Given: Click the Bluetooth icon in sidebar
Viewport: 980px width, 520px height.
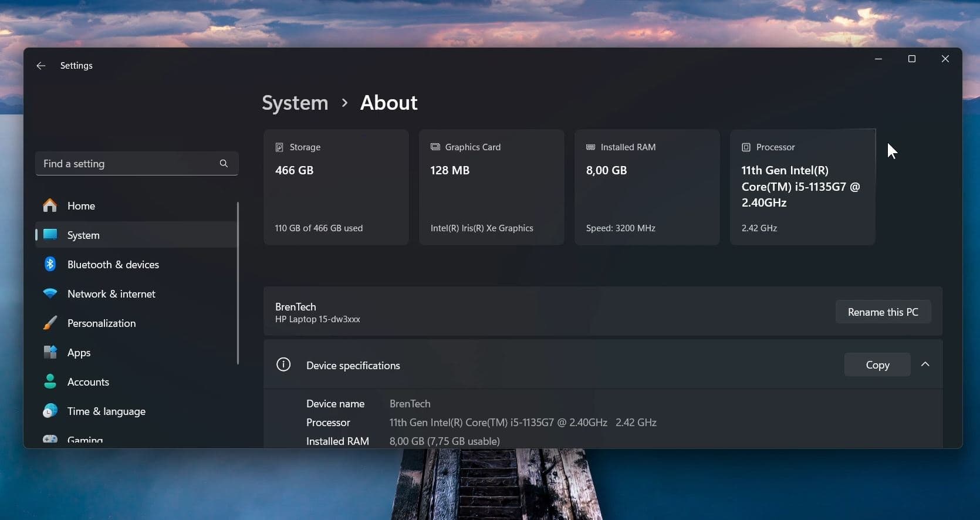Looking at the screenshot, I should coord(50,264).
